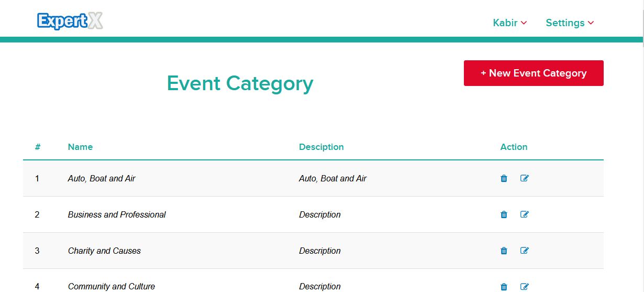Select the Business and Professional name cell

(117, 214)
